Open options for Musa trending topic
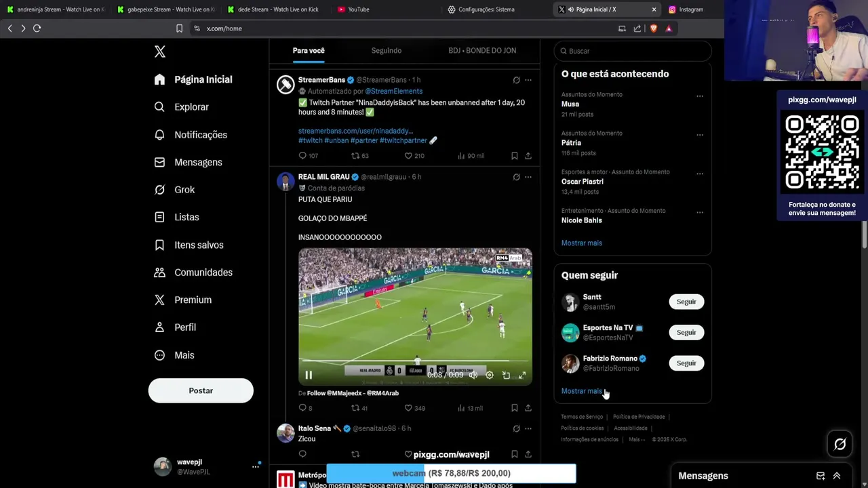 tap(700, 96)
